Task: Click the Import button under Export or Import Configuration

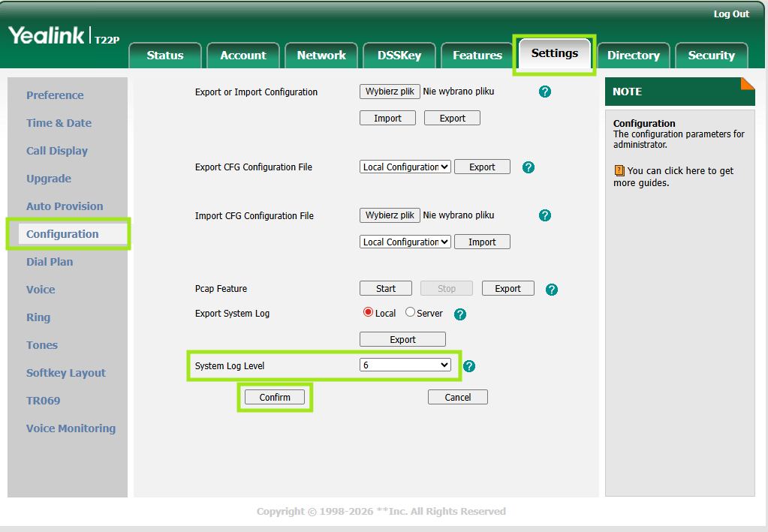Action: 387,118
